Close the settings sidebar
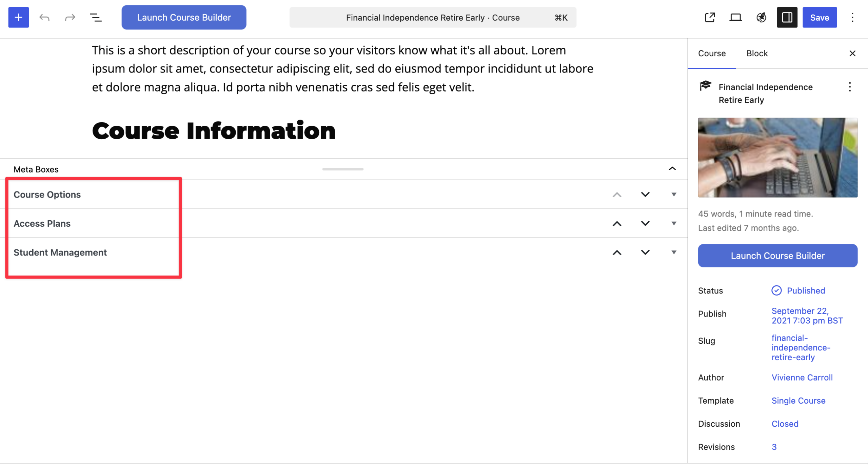The width and height of the screenshot is (868, 465). (852, 53)
